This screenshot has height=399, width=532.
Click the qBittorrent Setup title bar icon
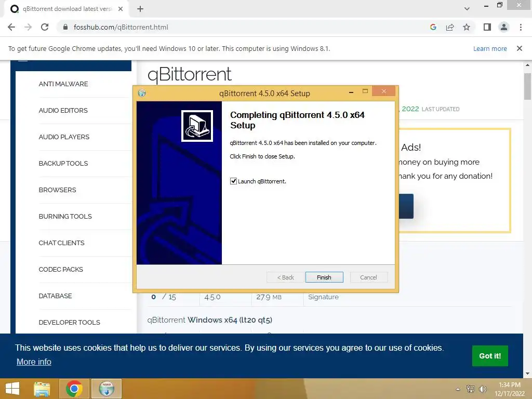tap(142, 93)
